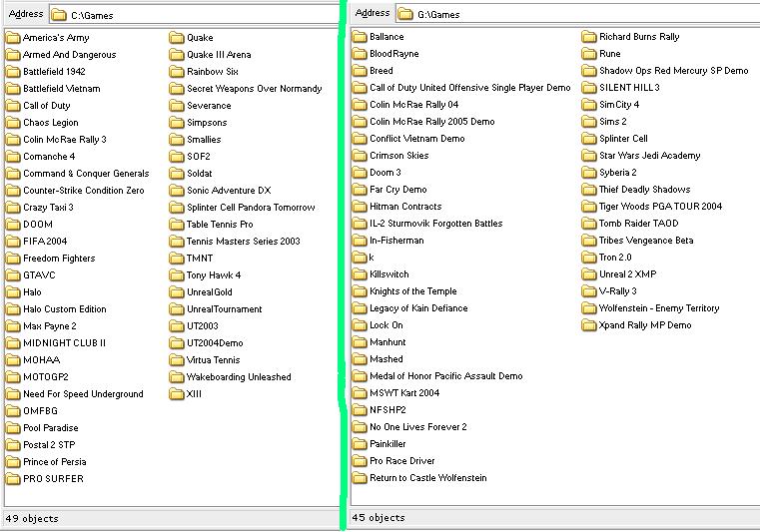This screenshot has width=760, height=532.
Task: Click the SimCity 4 folder icon
Action: click(589, 105)
